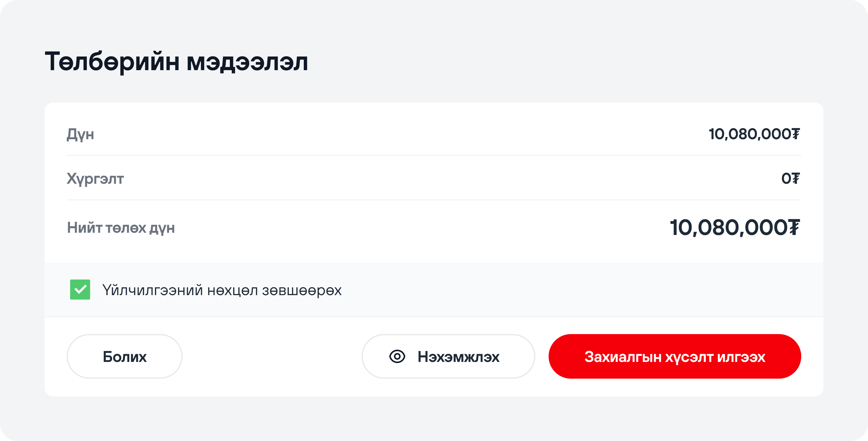
Task: Click the Төлбөрийн мэдээлэл heading
Action: pos(176,62)
